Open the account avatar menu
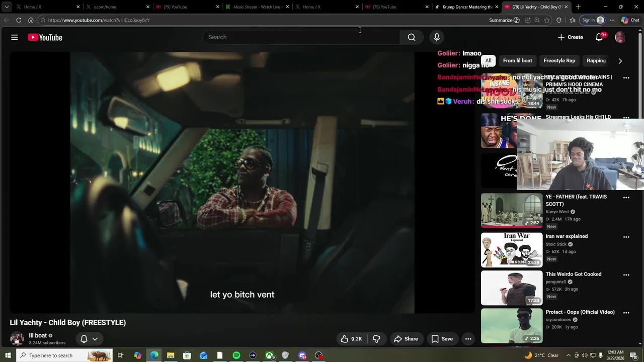 pos(620,37)
